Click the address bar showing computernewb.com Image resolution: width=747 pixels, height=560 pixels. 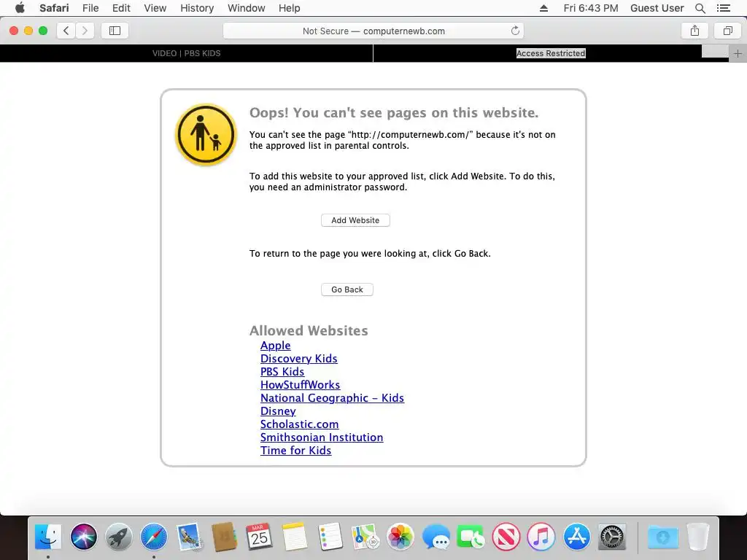[373, 31]
